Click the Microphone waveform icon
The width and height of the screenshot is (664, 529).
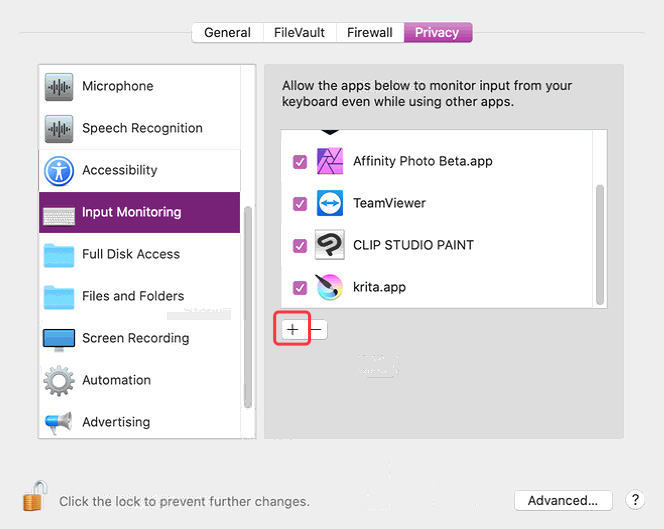coord(59,86)
